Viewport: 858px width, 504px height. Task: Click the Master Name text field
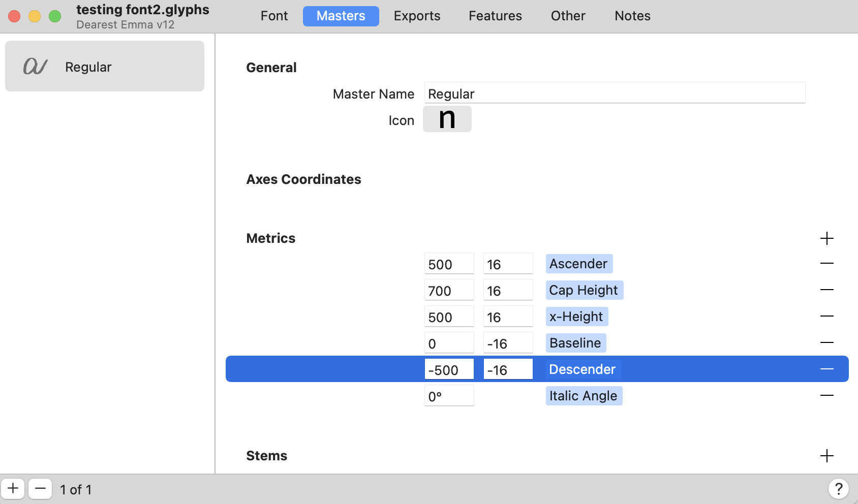(x=614, y=93)
